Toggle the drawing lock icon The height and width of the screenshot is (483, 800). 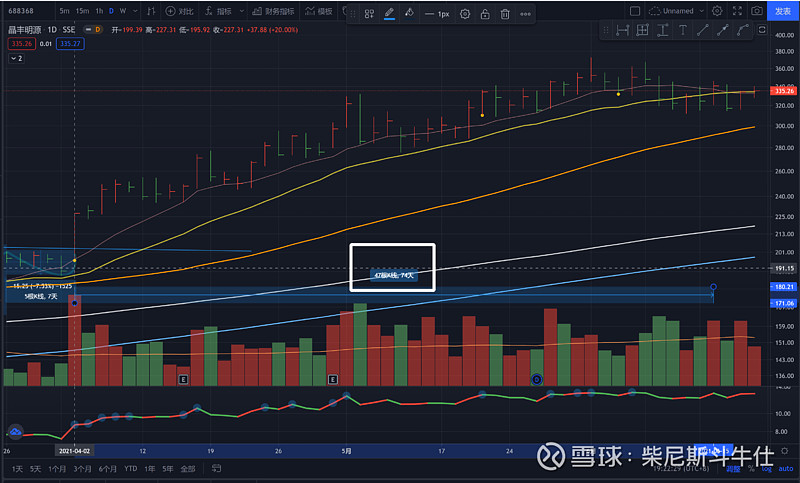point(485,14)
